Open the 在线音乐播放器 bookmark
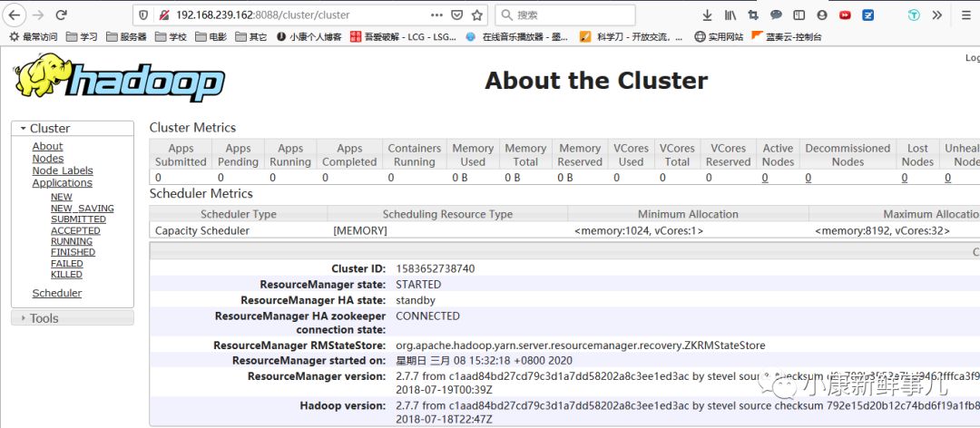 pyautogui.click(x=517, y=37)
